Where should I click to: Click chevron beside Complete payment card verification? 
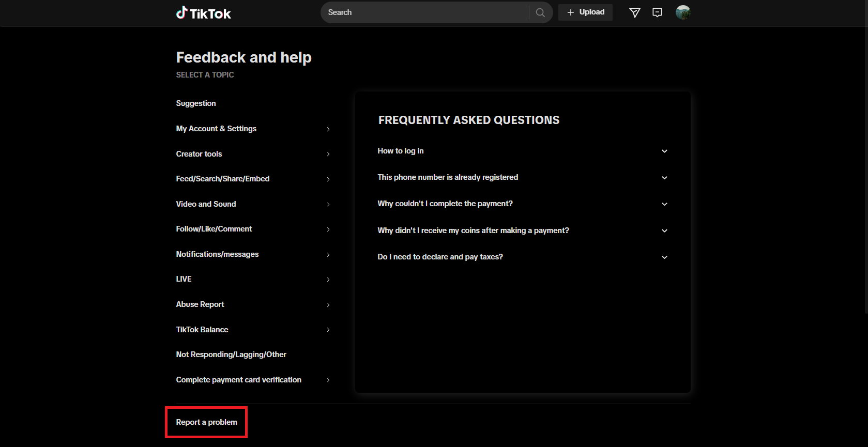pyautogui.click(x=328, y=380)
